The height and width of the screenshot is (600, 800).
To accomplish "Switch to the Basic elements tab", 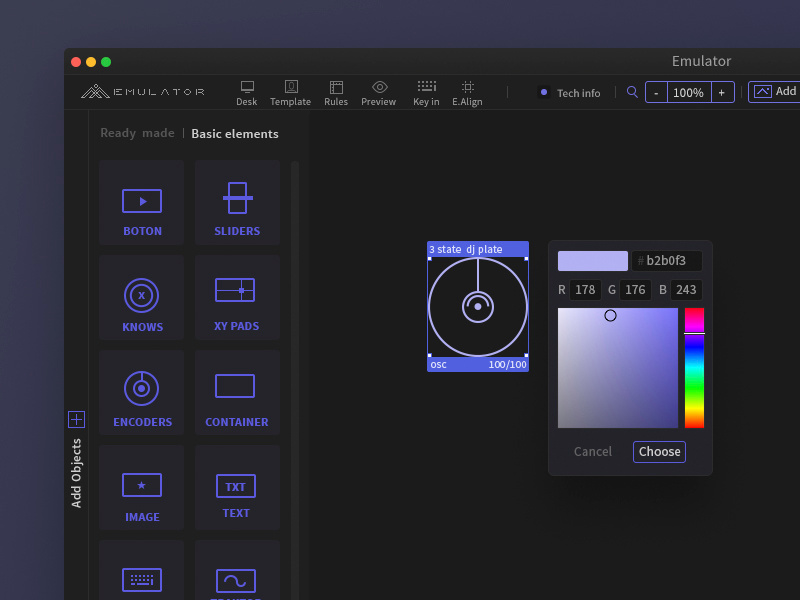I will 235,133.
